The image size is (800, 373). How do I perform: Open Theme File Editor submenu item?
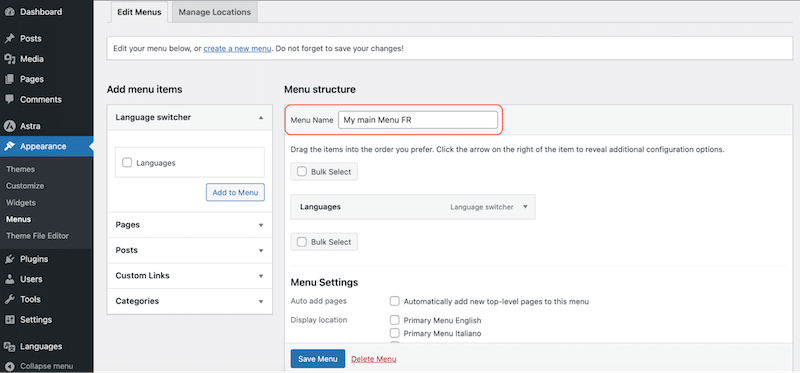37,236
